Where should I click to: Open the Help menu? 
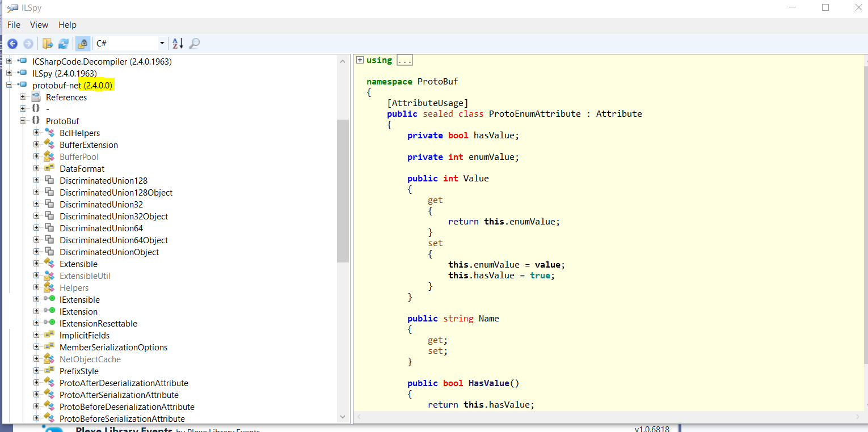tap(68, 25)
